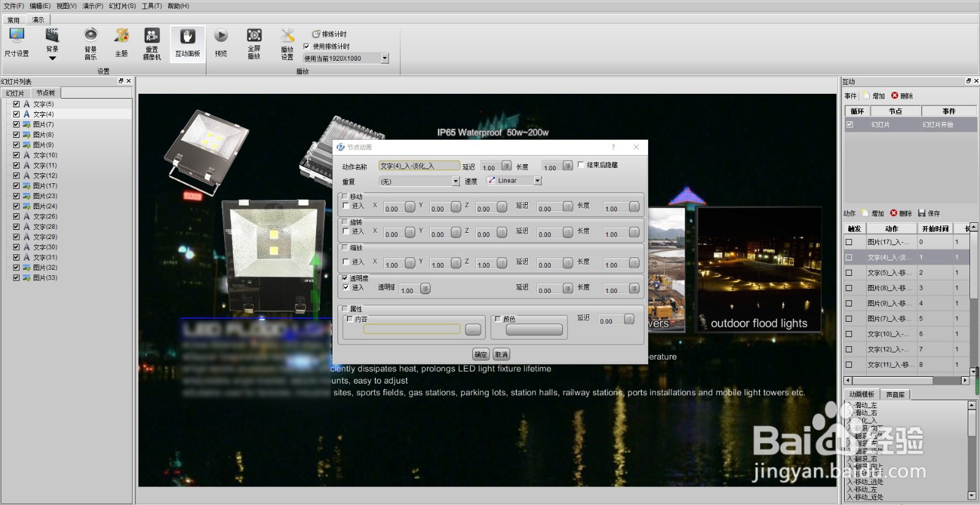The image size is (980, 505).
Task: Open the 文件(F) menu
Action: (13, 6)
